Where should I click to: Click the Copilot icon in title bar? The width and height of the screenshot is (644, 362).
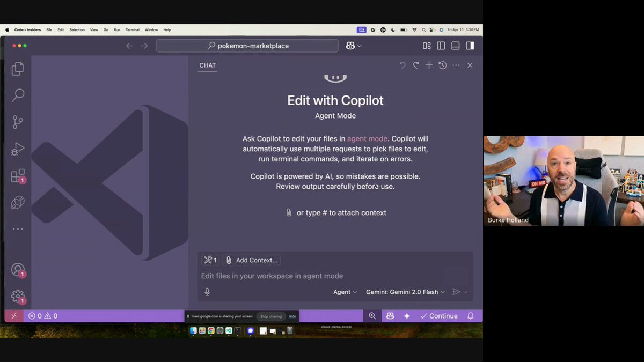click(x=350, y=46)
